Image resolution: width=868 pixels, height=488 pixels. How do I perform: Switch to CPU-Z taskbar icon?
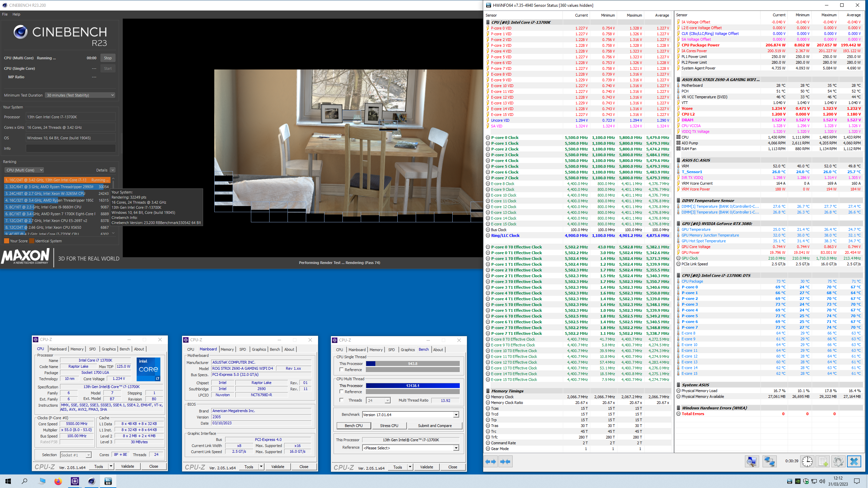[x=75, y=481]
